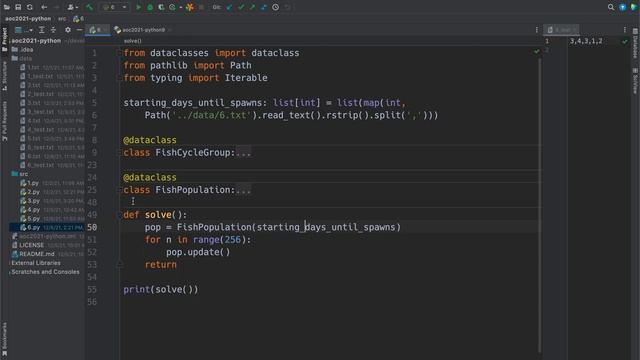Screen dimensions: 640x360
Task: Expand the folded FishCycleGroup class body
Action: click(x=243, y=153)
